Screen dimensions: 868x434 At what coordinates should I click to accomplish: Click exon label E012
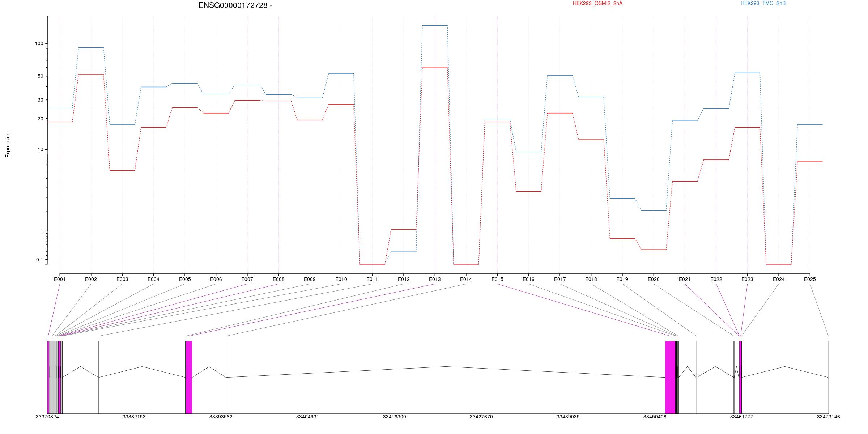[x=404, y=279]
